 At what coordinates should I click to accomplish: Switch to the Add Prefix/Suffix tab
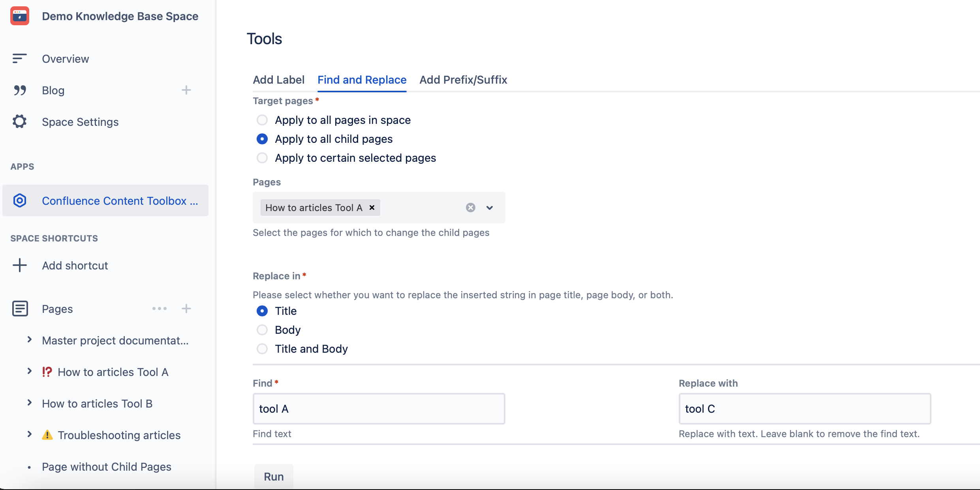463,80
